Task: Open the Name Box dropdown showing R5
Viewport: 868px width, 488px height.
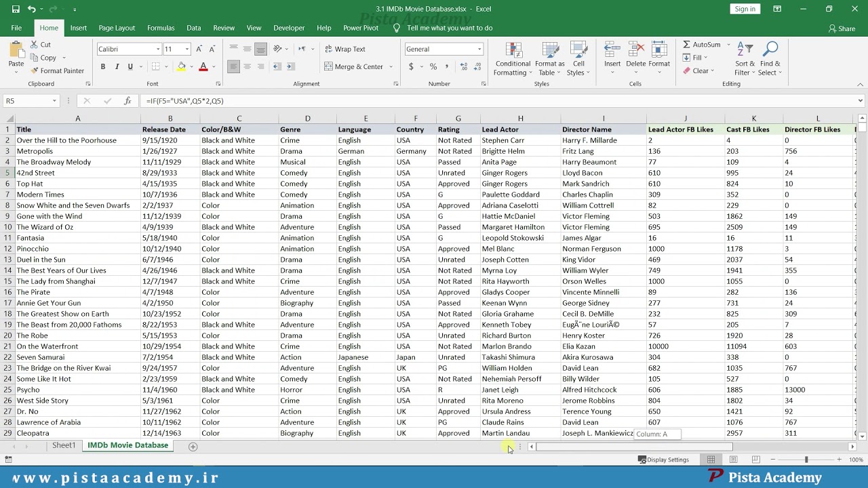Action: pyautogui.click(x=54, y=101)
